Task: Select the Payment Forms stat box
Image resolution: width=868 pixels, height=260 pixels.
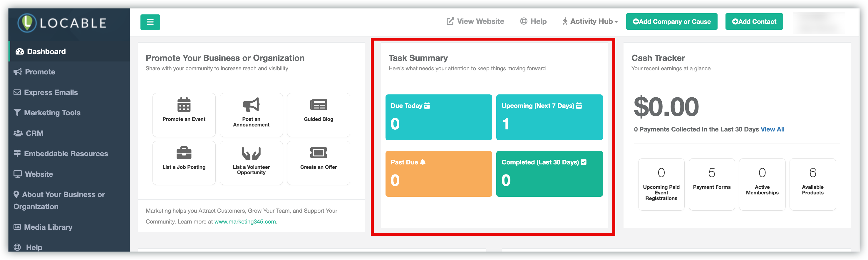Action: point(711,184)
